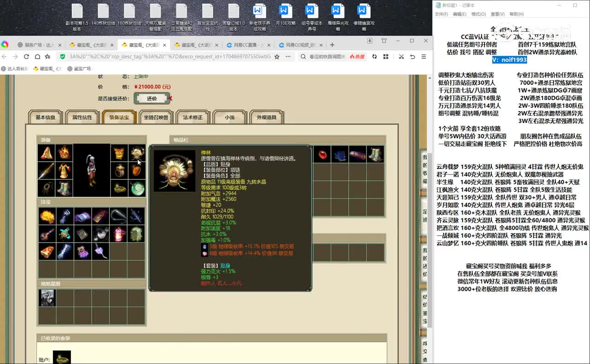Viewport: 590px width, 364px height.
Task: Select the golden flame treasure icon
Action: pos(47,216)
